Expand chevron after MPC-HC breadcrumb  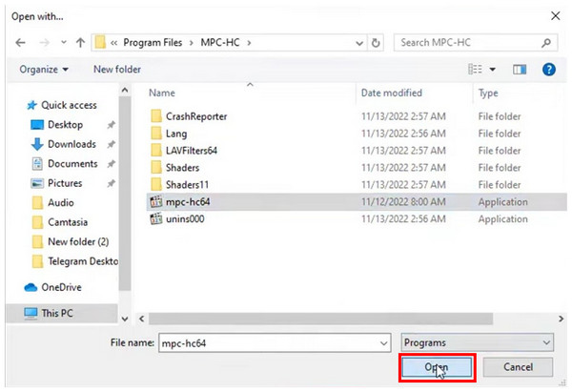[249, 43]
